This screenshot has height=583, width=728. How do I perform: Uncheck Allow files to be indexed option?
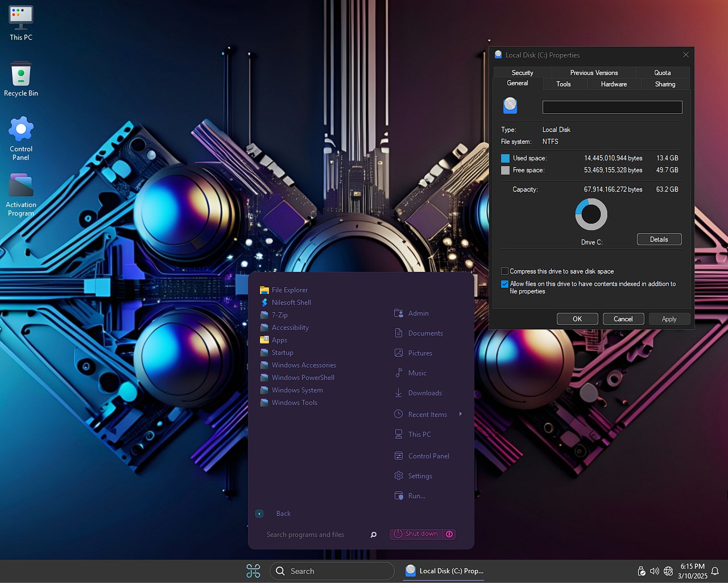point(504,284)
